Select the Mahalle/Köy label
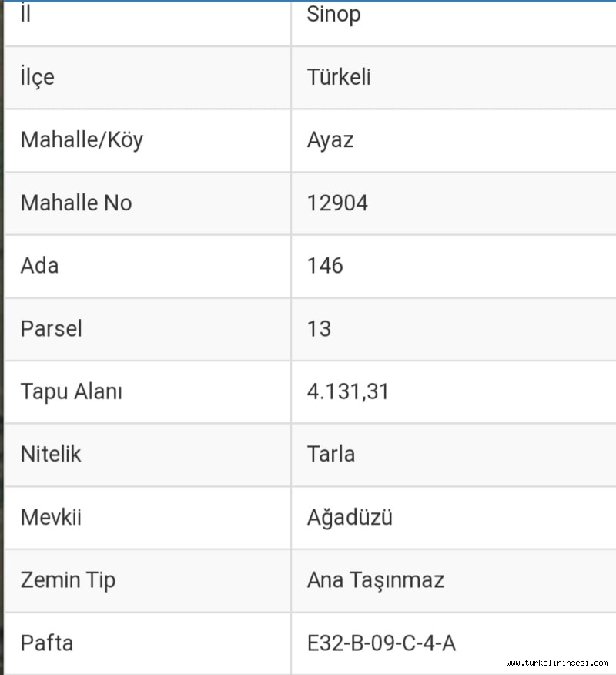This screenshot has width=616, height=675. pyautogui.click(x=82, y=140)
